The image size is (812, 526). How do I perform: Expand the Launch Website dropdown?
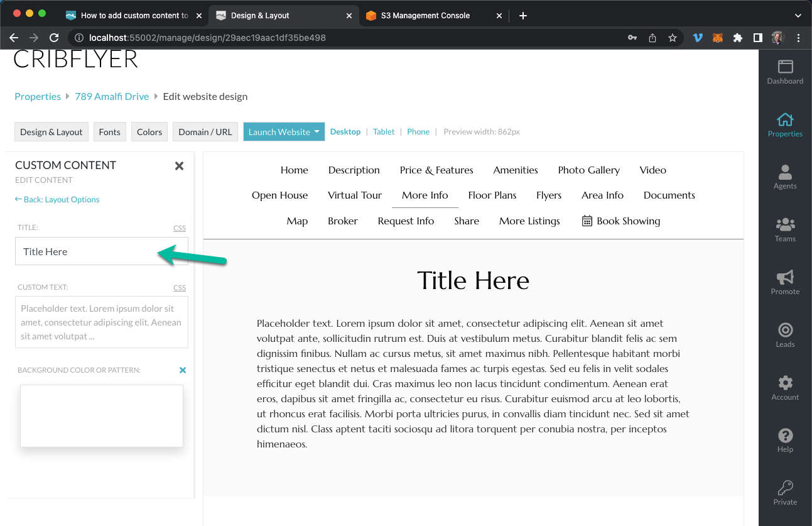284,132
